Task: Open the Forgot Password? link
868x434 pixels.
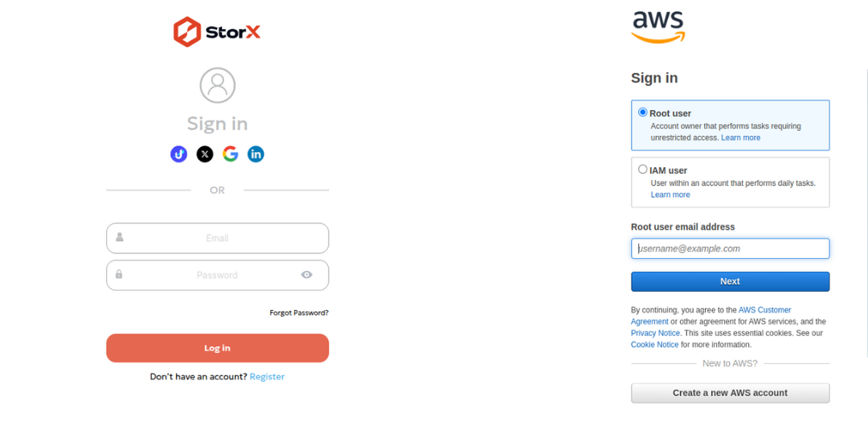Action: (x=299, y=313)
